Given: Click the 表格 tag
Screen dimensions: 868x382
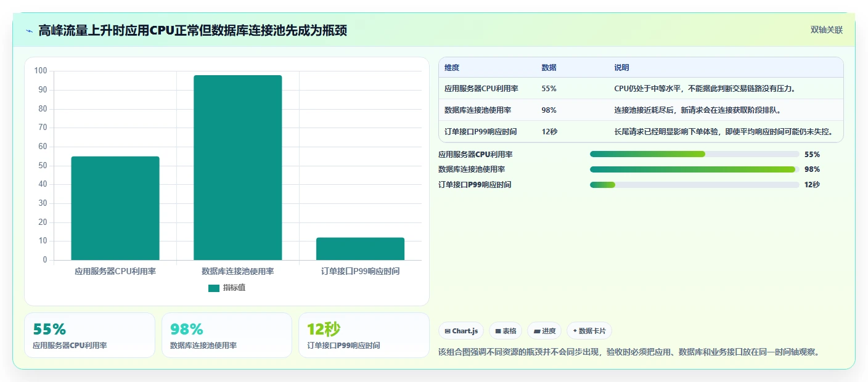Looking at the screenshot, I should [x=506, y=331].
